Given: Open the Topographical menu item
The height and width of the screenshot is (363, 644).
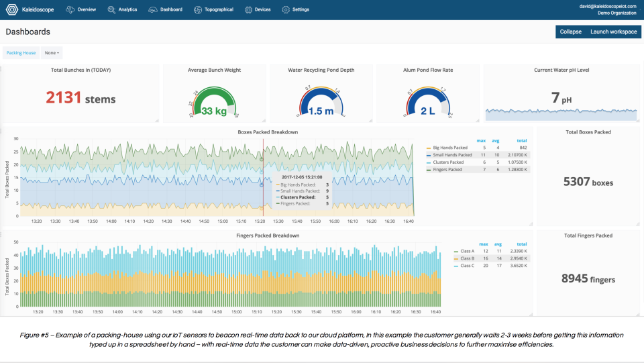Looking at the screenshot, I should click(x=219, y=9).
